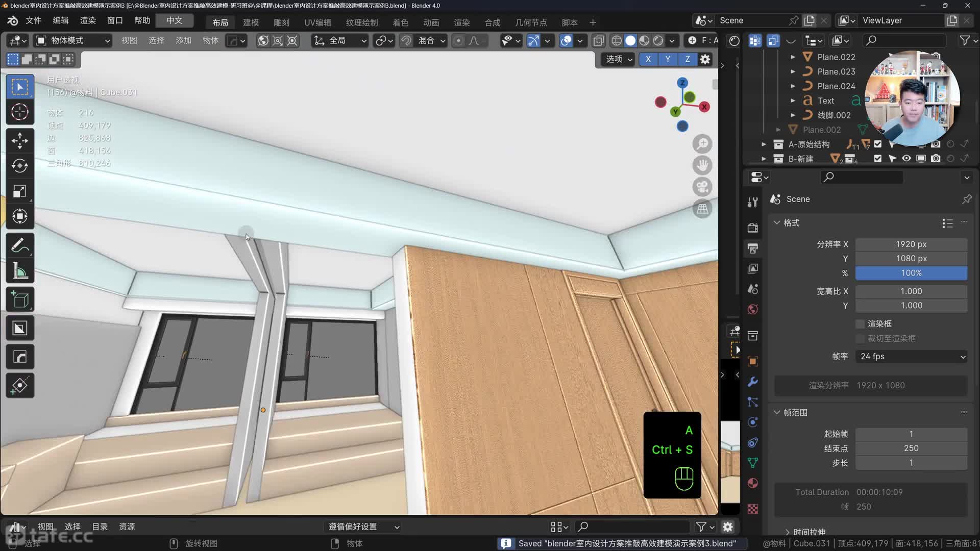Image resolution: width=980 pixels, height=551 pixels.
Task: Open the 物体模式 mode dropdown
Action: (x=72, y=40)
